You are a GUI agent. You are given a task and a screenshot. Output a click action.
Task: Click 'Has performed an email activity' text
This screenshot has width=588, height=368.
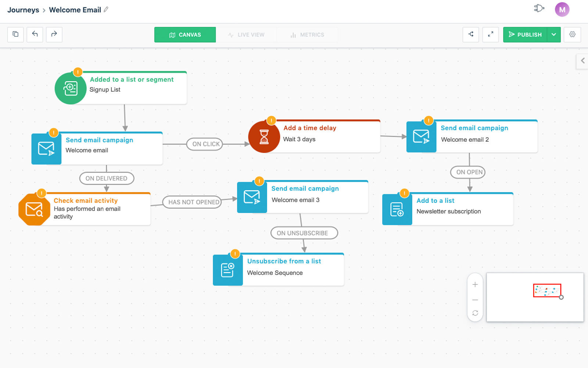pyautogui.click(x=87, y=213)
